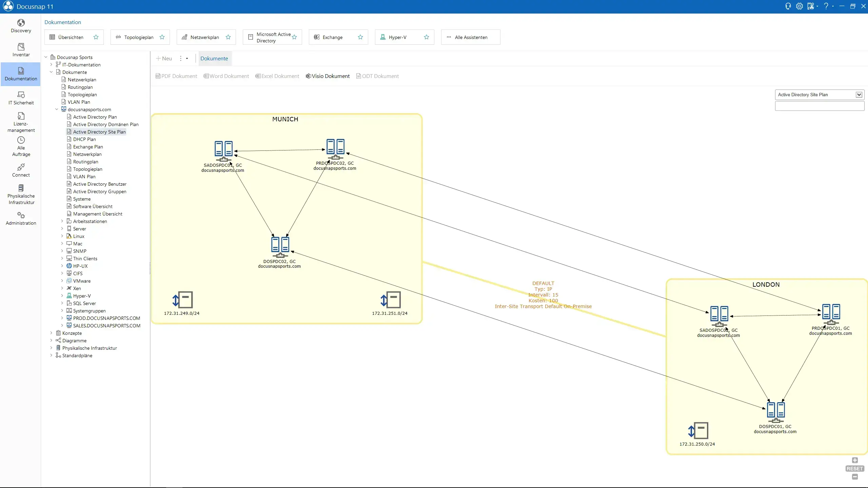Select the PRDOSPDC02 domain controller icon
868x488 pixels.
[335, 149]
